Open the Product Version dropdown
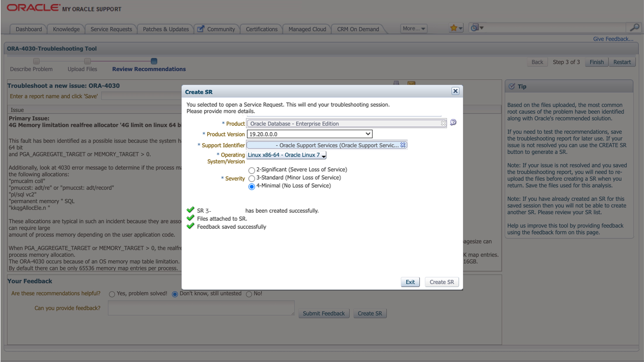The height and width of the screenshot is (362, 644). coord(367,134)
